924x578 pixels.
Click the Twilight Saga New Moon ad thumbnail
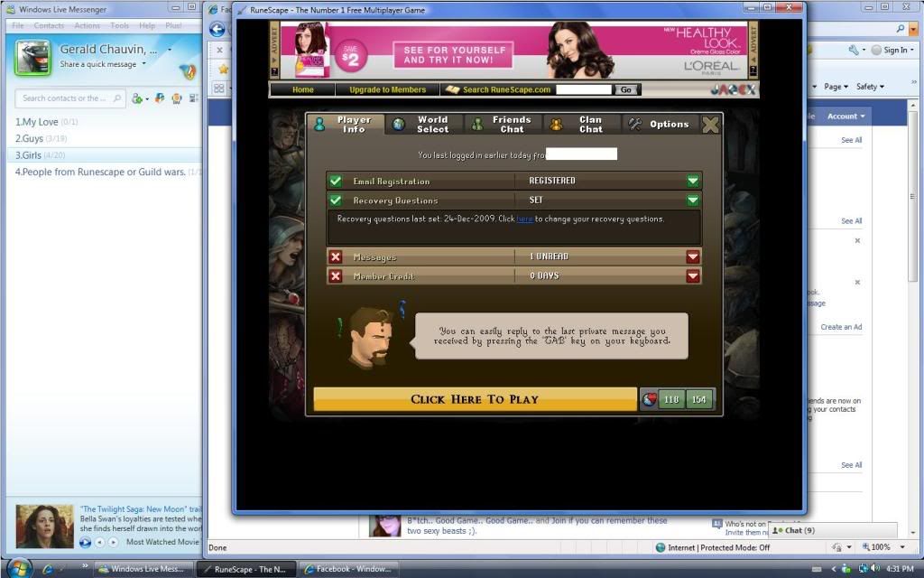[x=45, y=527]
